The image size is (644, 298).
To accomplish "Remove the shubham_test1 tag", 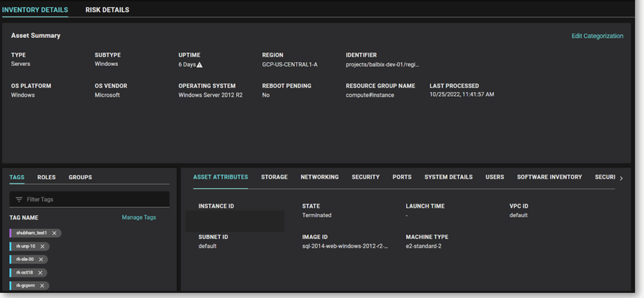I will (54, 233).
